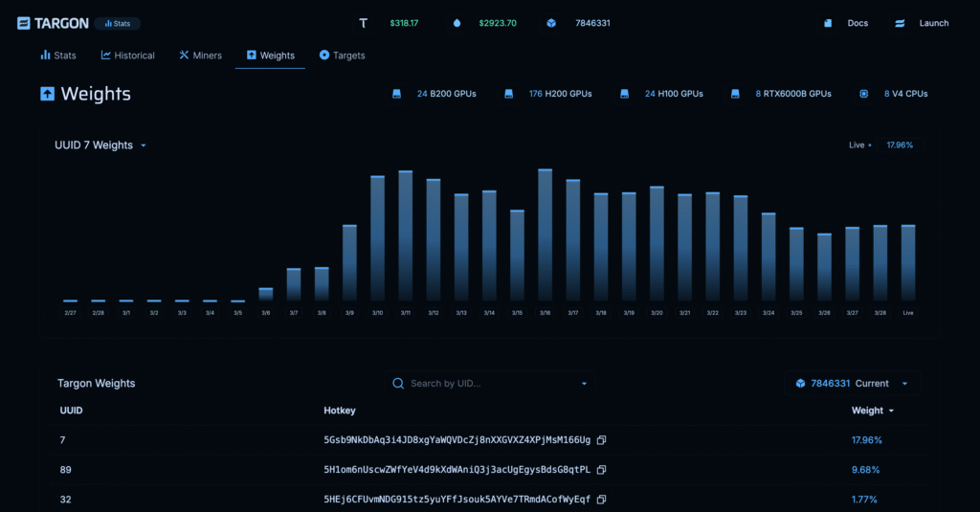980x512 pixels.
Task: Sort by the Weight column arrow
Action: (891, 411)
